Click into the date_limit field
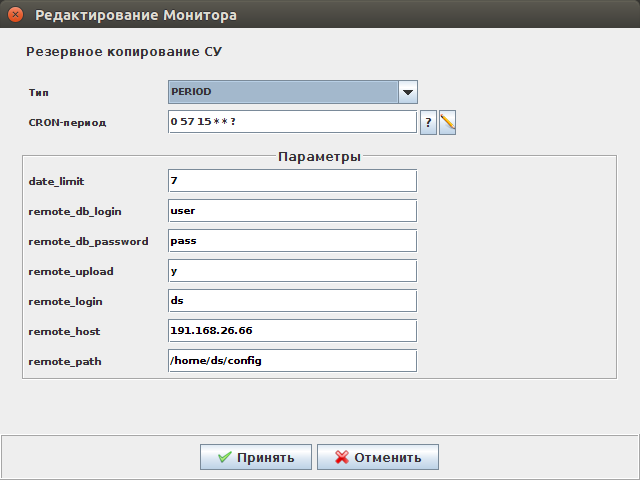Viewport: 640px width, 480px height. click(x=292, y=181)
